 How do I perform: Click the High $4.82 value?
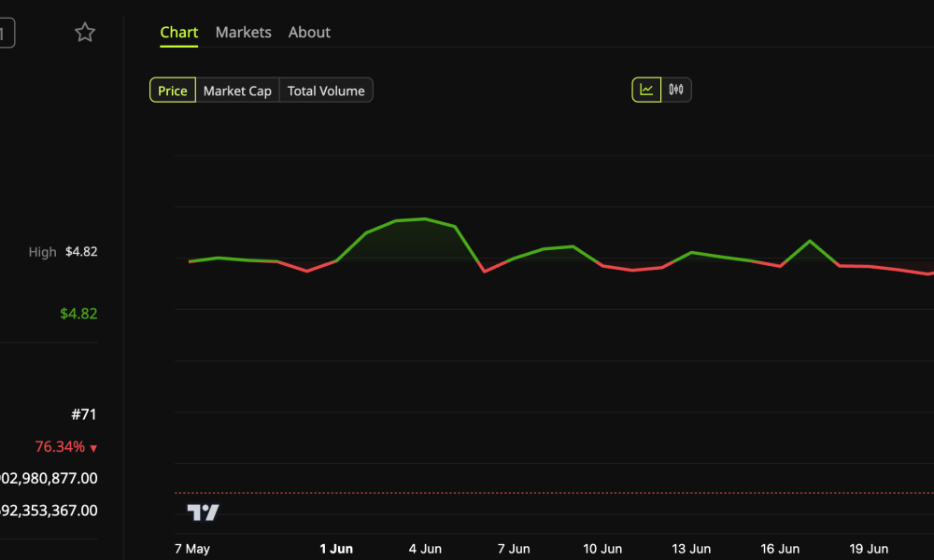pos(81,252)
